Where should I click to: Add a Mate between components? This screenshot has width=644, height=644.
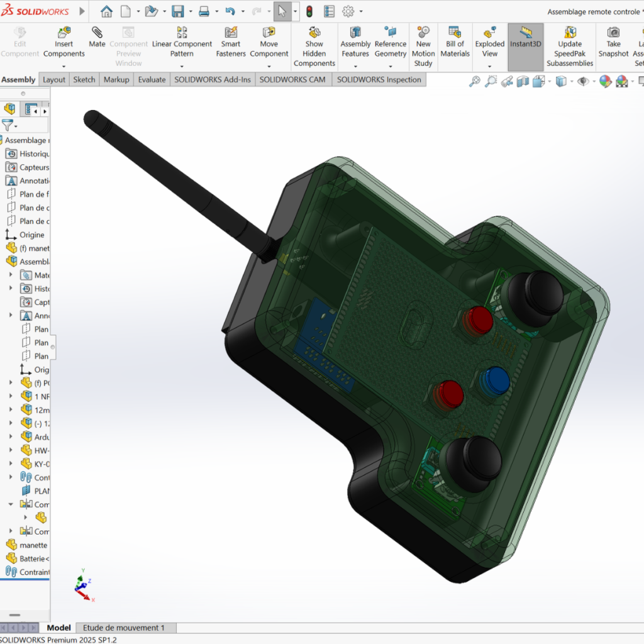click(x=97, y=38)
